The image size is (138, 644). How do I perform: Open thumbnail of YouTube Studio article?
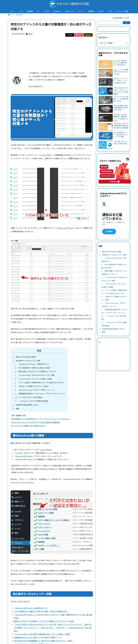click(105, 118)
